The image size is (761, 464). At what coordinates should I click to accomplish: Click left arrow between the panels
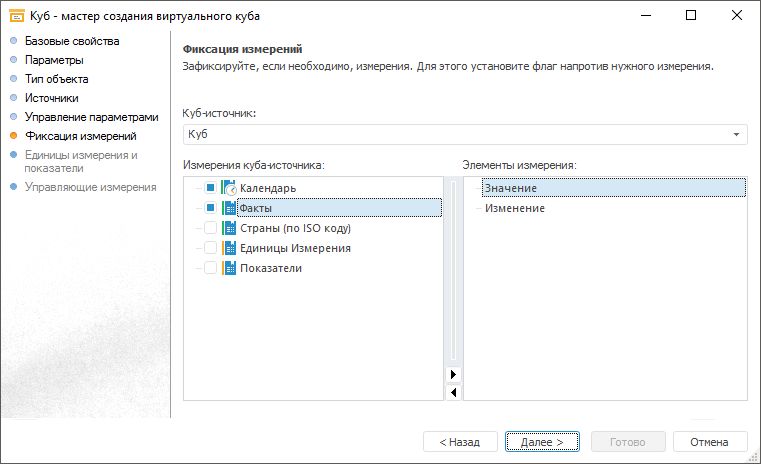pos(453,392)
